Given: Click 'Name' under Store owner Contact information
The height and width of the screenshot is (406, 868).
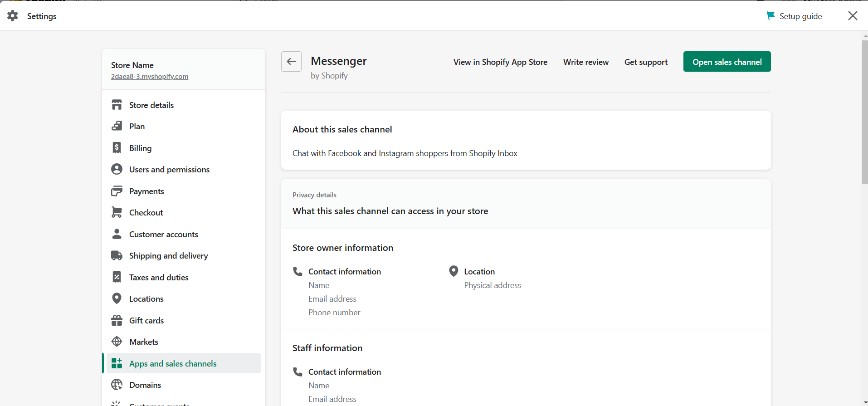Looking at the screenshot, I should pos(319,285).
